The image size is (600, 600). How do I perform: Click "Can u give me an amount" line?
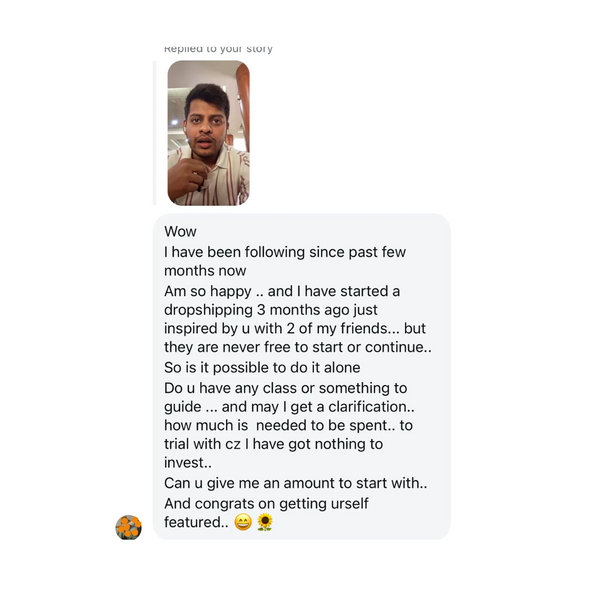[295, 483]
